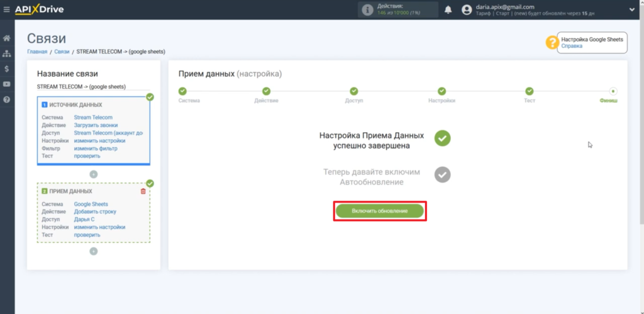Open video tutorials via the YouTube sidebar icon
The height and width of the screenshot is (314, 644).
6,84
